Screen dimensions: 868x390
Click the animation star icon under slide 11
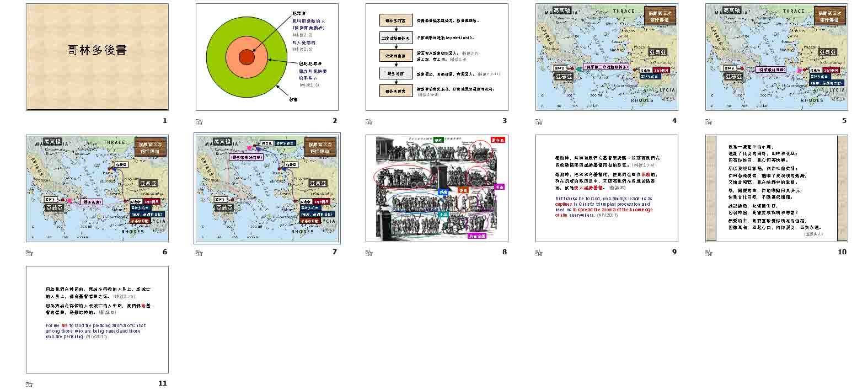[x=29, y=384]
